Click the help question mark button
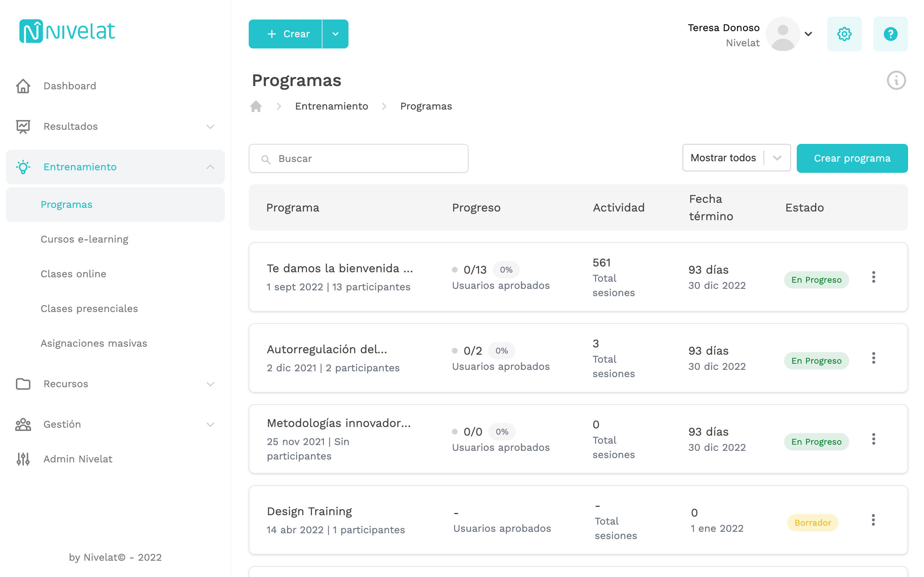Image resolution: width=924 pixels, height=577 pixels. (x=890, y=34)
